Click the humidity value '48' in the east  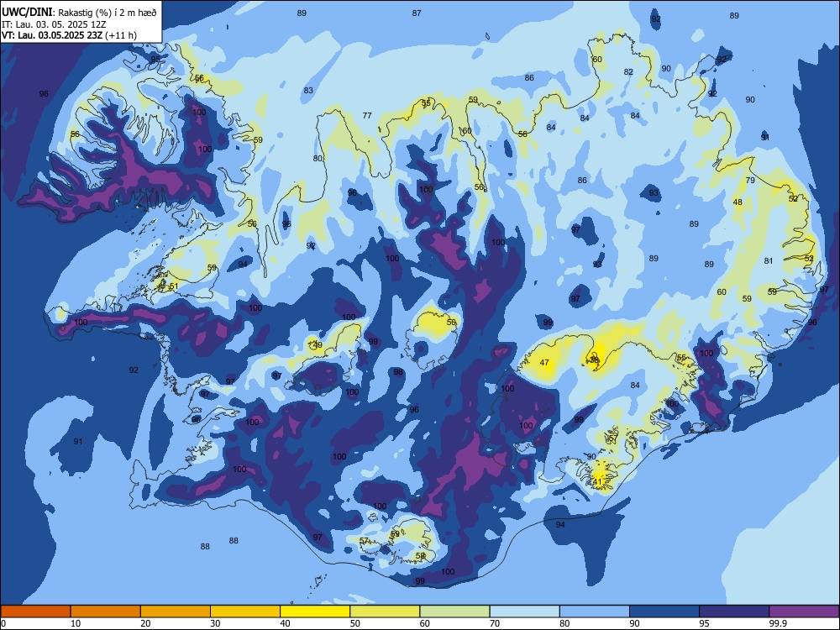coord(738,202)
